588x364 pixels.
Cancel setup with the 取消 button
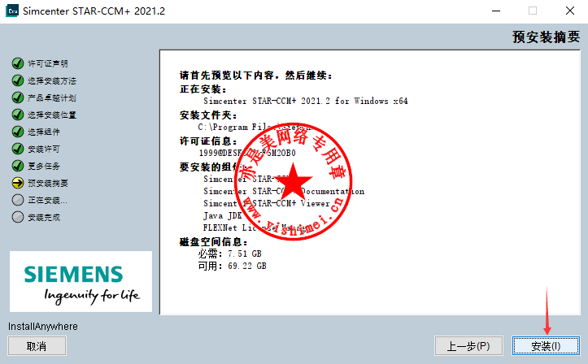(37, 345)
